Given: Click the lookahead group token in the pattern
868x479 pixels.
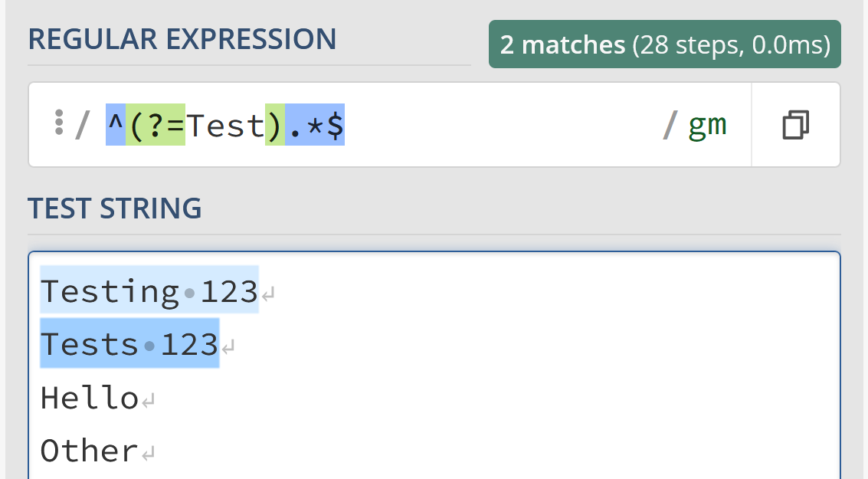Looking at the screenshot, I should [203, 124].
